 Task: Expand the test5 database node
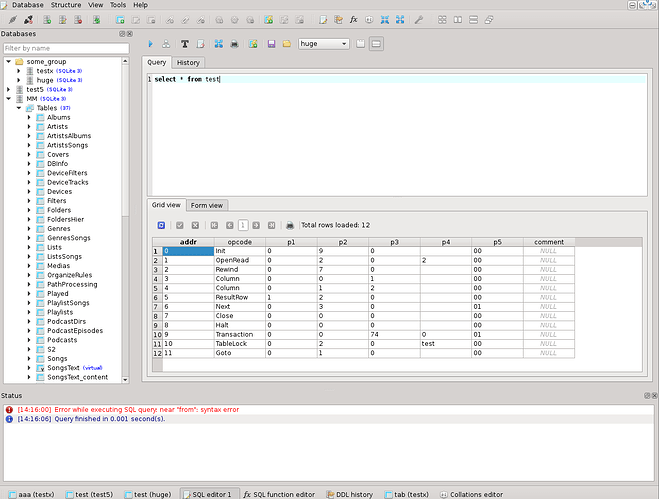pos(8,89)
